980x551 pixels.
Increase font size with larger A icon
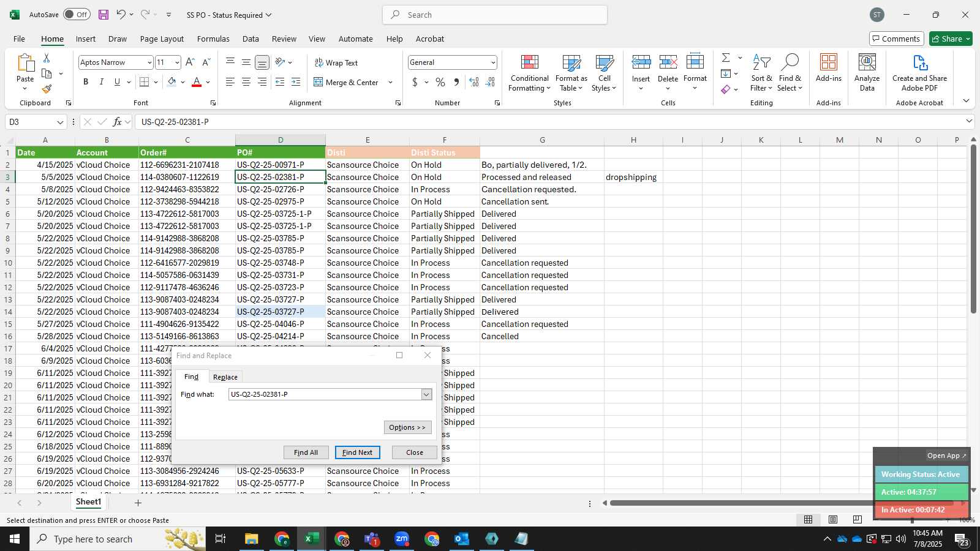point(190,62)
